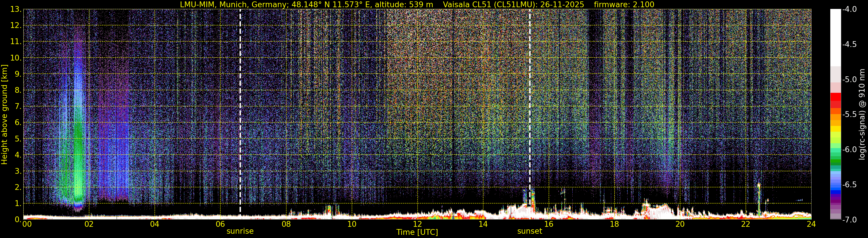868x238 pixels.
Task: Click the '6.' height tick label
Action: (18, 123)
